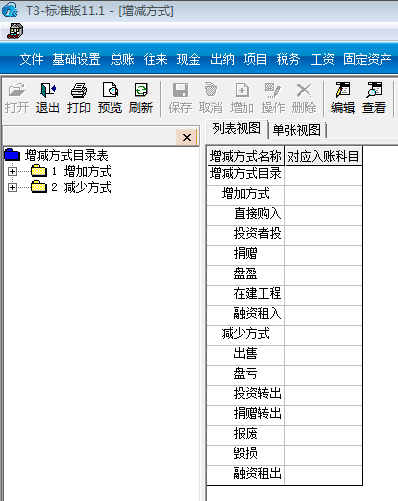
Task: Select the 在建工程 table row
Action: point(284,295)
